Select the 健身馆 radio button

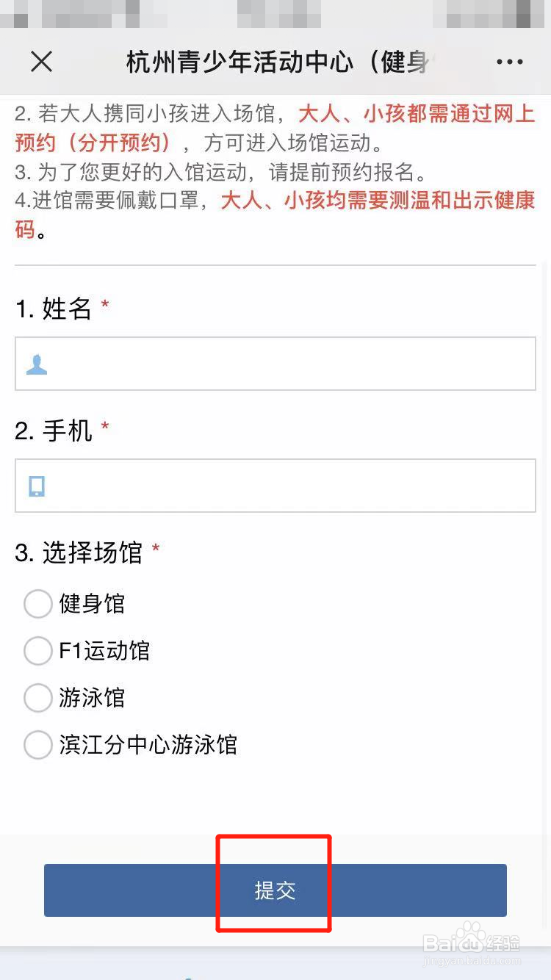point(38,604)
